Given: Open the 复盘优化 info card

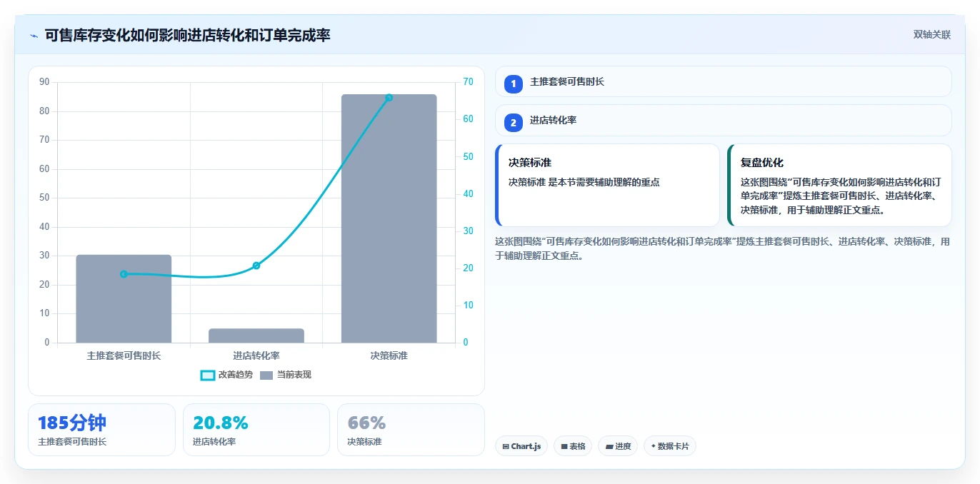Looking at the screenshot, I should pos(839,185).
